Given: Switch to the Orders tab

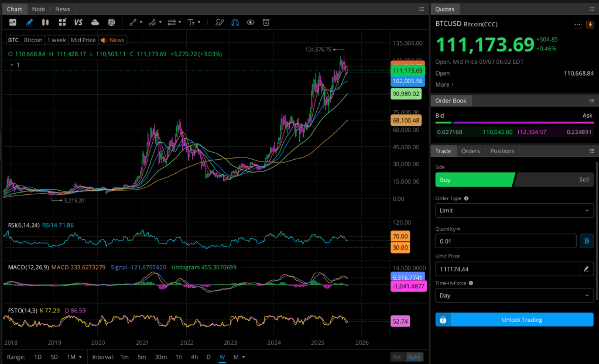Looking at the screenshot, I should 470,151.
